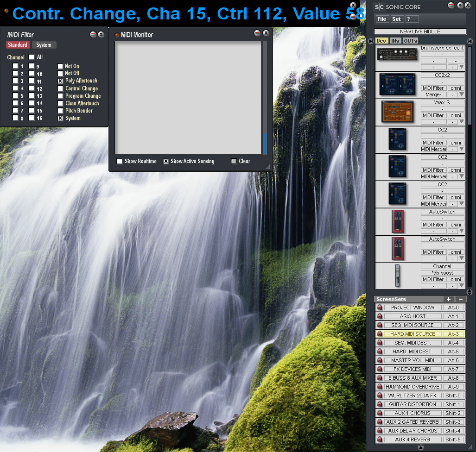Click the CC2x2 device thumbnail
The image size is (476, 452).
tap(398, 84)
